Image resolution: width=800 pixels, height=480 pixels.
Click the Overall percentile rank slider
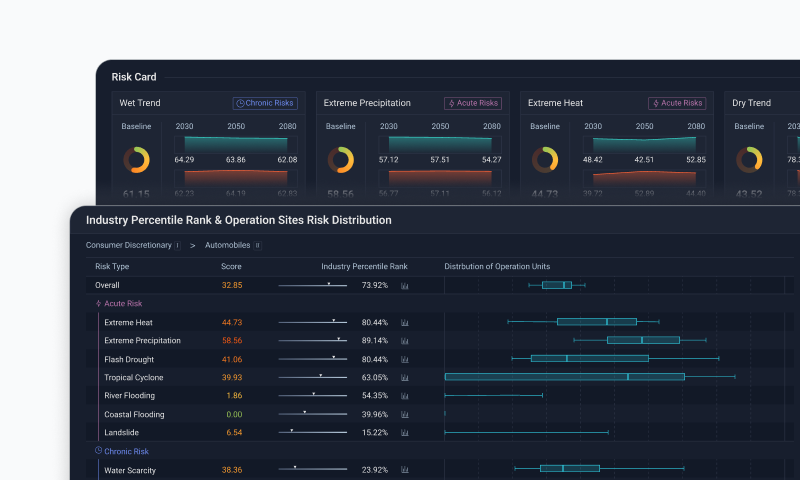coord(313,285)
